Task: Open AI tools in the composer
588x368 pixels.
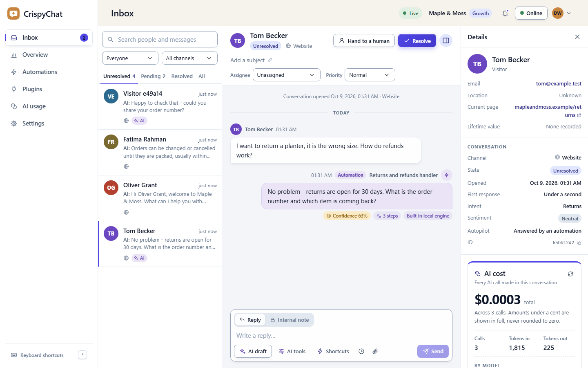Action: pyautogui.click(x=292, y=351)
